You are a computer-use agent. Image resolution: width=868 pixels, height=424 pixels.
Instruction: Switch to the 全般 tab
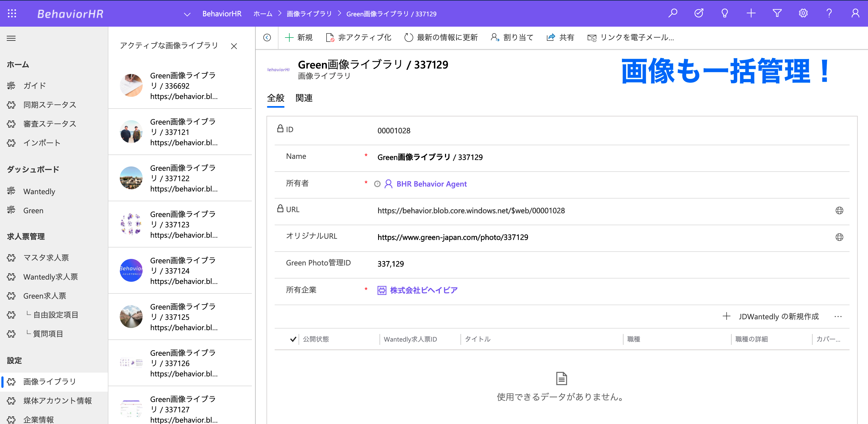276,98
